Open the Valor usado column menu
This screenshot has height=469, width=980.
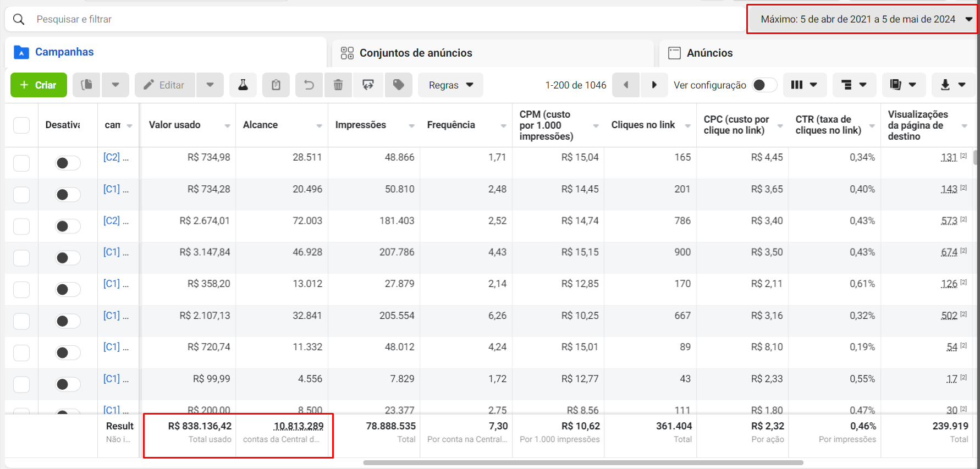click(x=227, y=126)
